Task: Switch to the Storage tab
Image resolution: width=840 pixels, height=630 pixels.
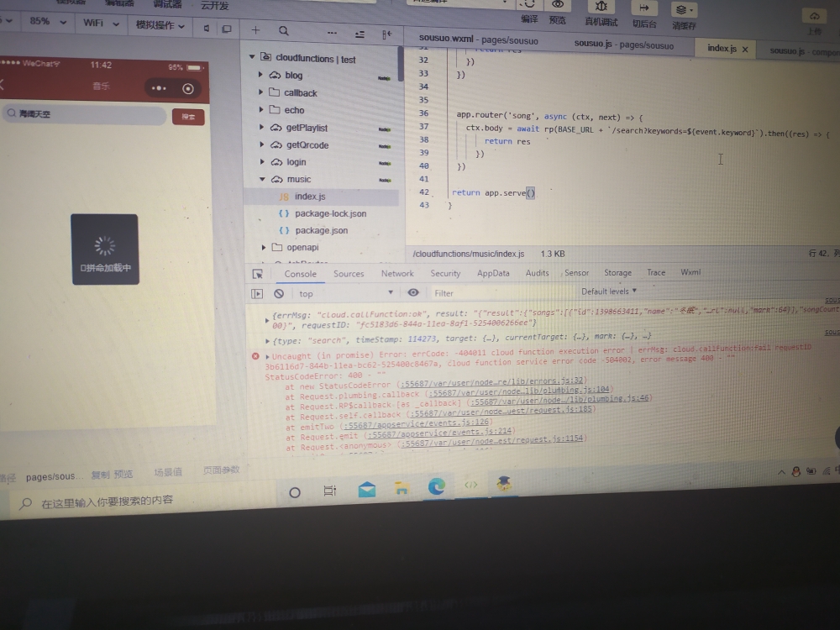Action: point(617,273)
